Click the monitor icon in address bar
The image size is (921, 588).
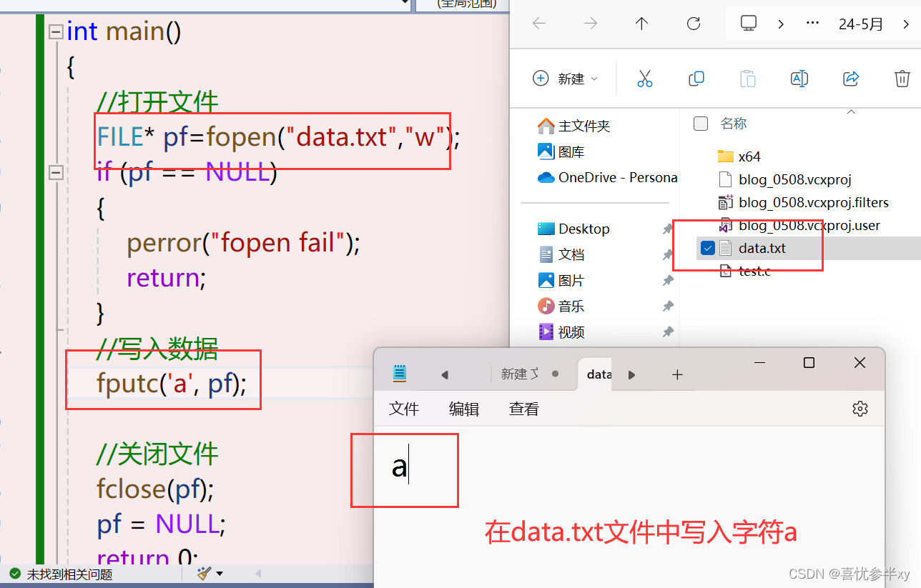(x=749, y=24)
